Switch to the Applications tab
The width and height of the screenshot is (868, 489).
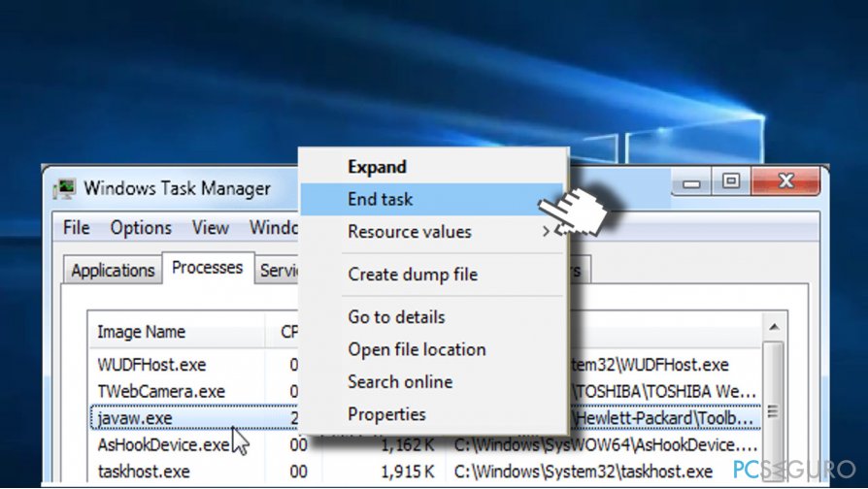point(113,270)
